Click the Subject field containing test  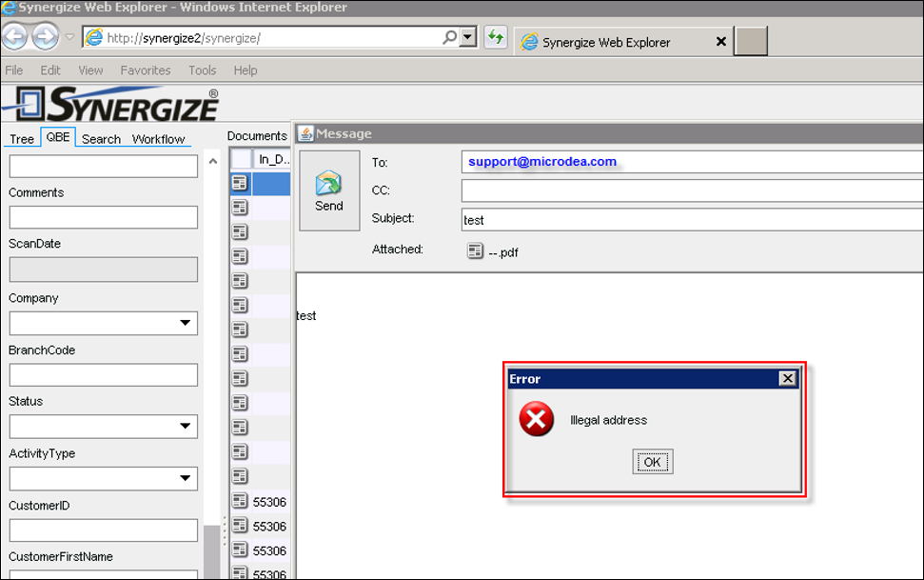693,219
